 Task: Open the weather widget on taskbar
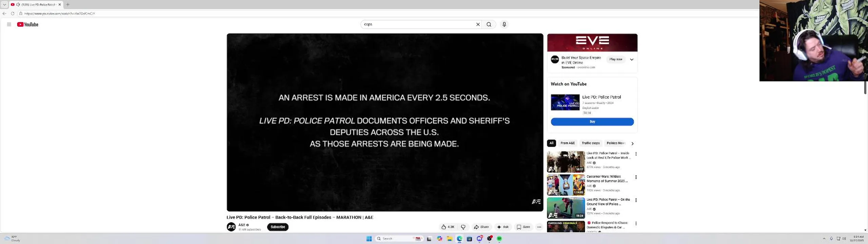[12, 239]
